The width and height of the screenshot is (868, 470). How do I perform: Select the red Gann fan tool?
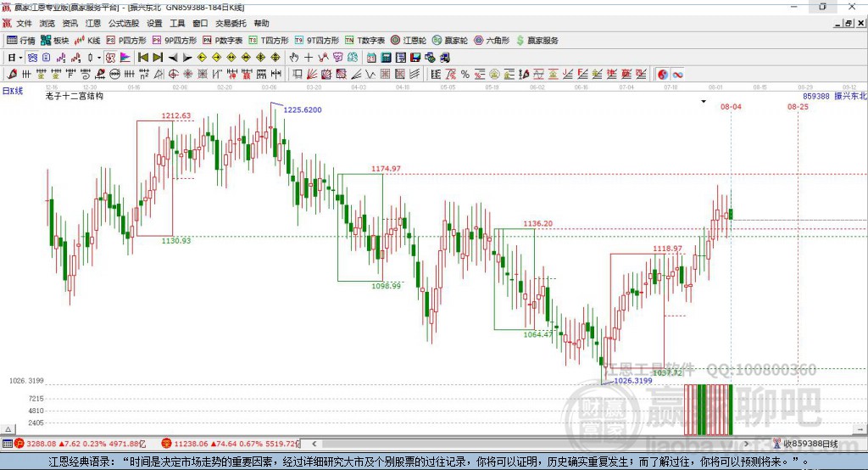click(x=312, y=74)
